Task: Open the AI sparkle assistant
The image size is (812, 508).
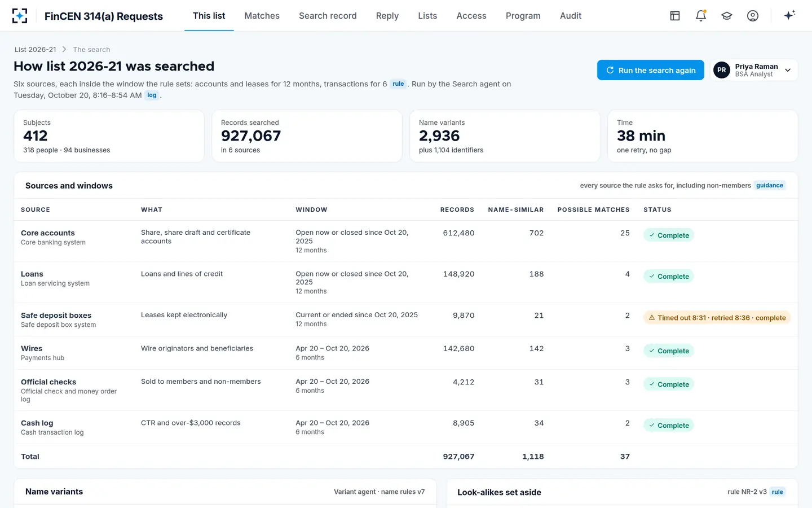Action: pyautogui.click(x=789, y=16)
